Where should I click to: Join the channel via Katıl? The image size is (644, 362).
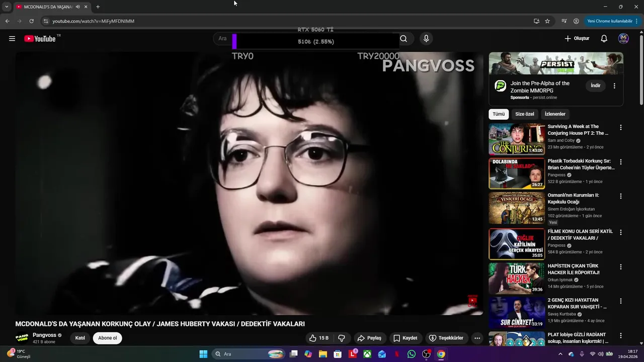(x=80, y=338)
